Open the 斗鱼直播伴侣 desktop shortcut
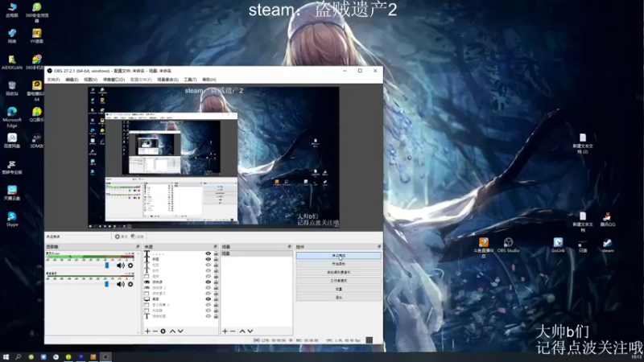Viewport: 644px width, 362px height. [x=484, y=248]
